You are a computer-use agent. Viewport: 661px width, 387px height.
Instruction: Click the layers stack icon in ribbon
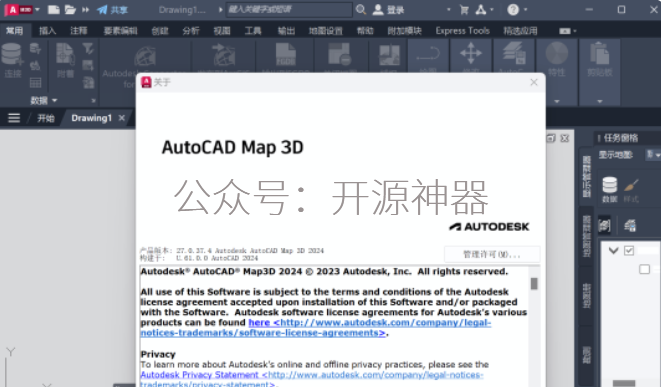point(513,54)
